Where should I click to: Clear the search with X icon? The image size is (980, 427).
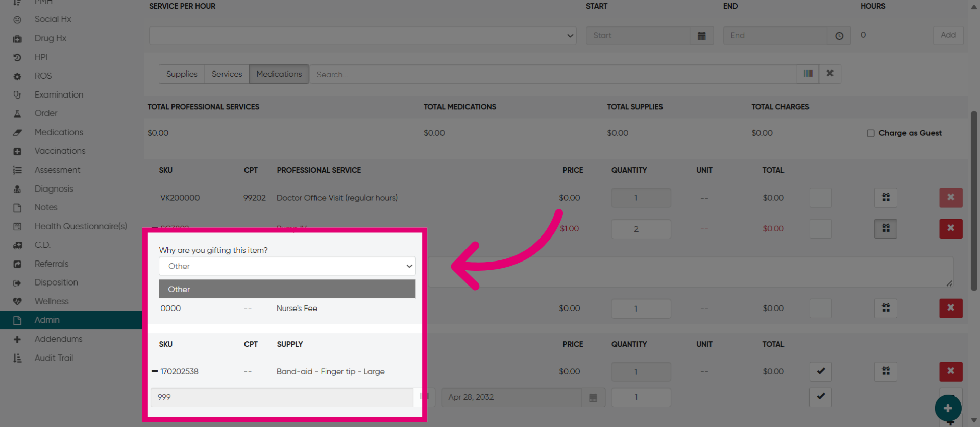(x=830, y=74)
